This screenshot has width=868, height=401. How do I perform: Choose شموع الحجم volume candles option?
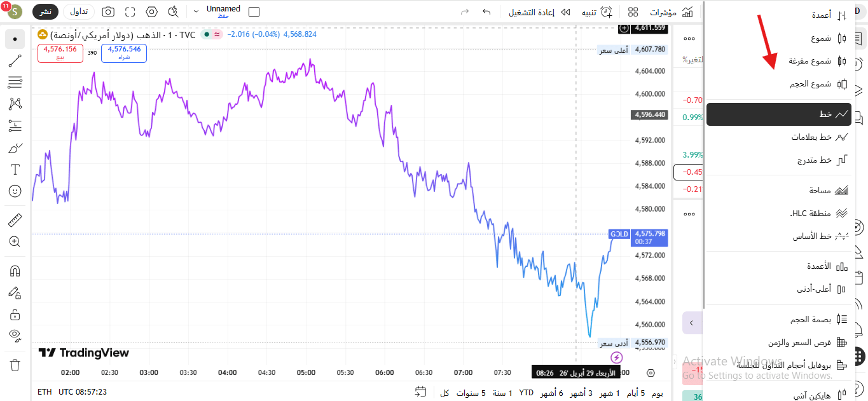coord(779,84)
